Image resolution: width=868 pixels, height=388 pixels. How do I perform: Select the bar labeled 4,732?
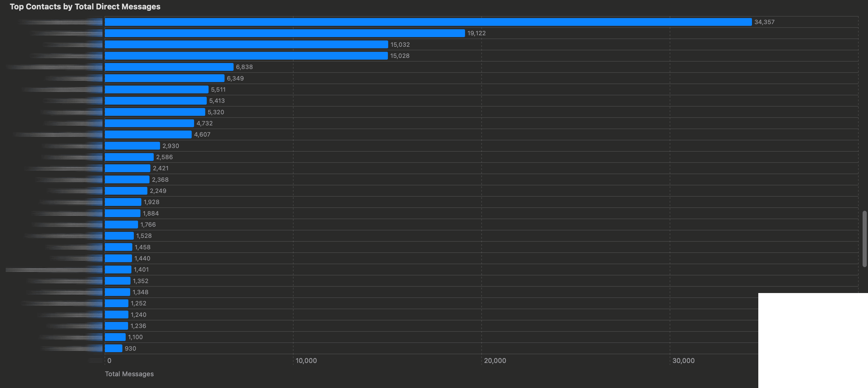coord(148,123)
